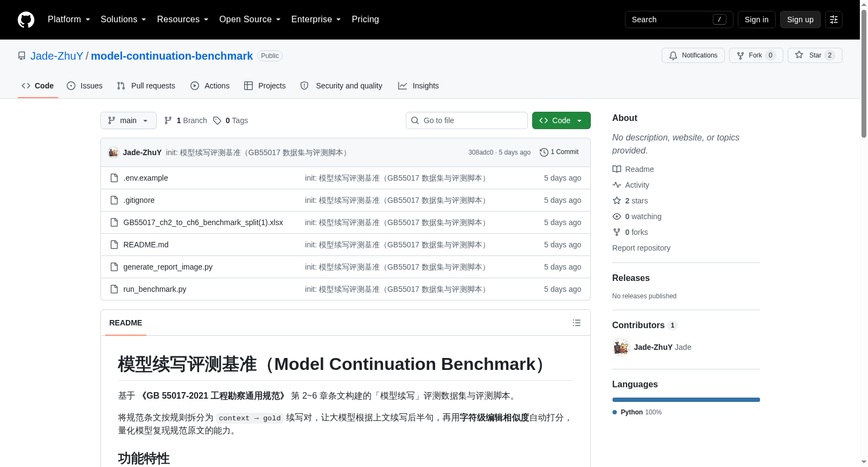Switch to the Actions tab

pyautogui.click(x=210, y=86)
